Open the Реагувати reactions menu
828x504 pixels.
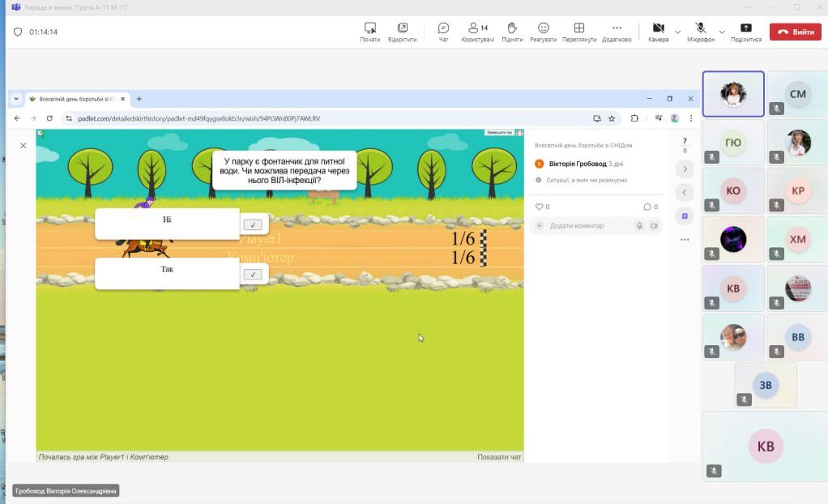(x=544, y=32)
